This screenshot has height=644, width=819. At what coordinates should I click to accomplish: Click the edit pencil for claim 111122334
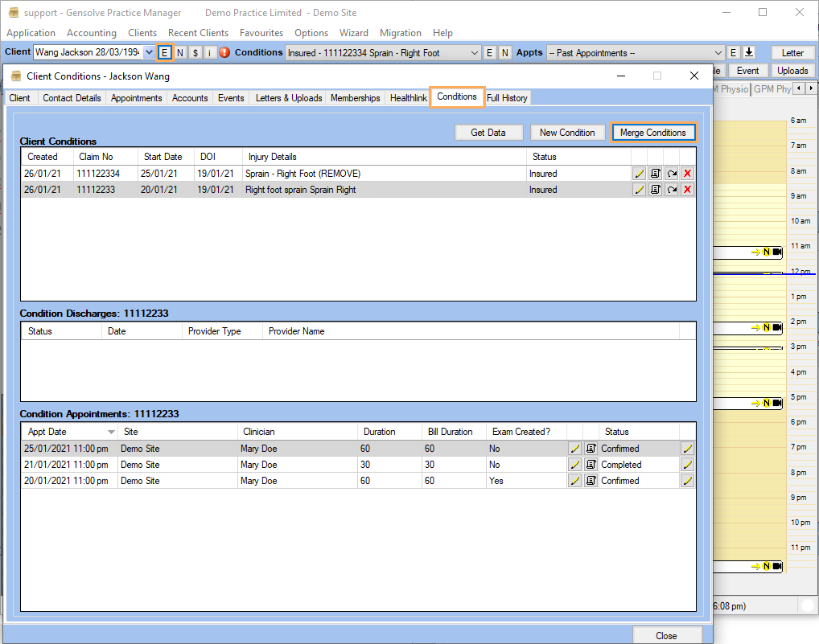tap(640, 174)
